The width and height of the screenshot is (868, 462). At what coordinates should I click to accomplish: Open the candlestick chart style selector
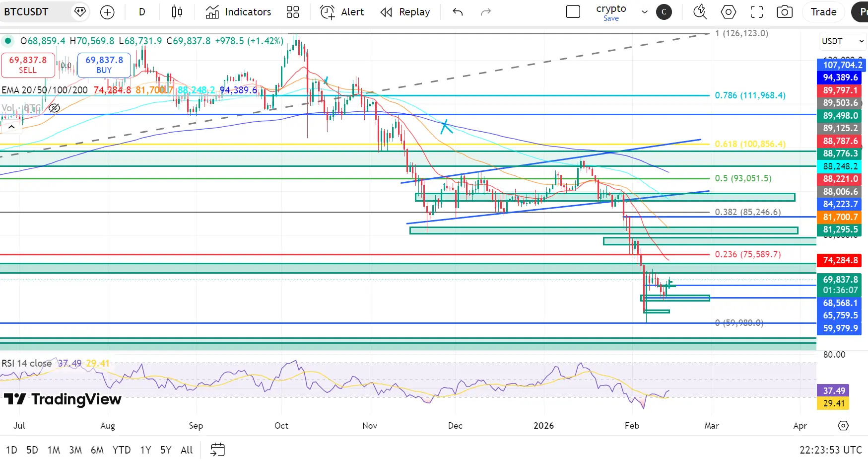click(x=177, y=12)
